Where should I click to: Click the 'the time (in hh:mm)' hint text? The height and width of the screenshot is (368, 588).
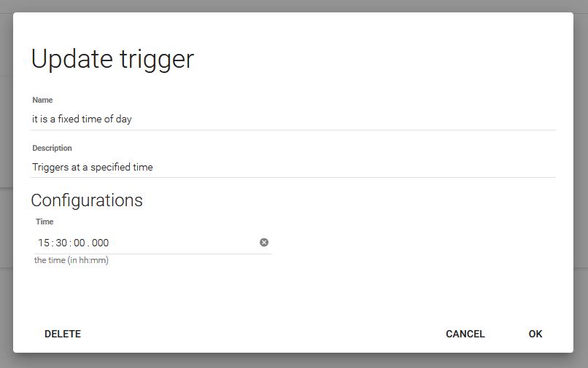coord(71,260)
